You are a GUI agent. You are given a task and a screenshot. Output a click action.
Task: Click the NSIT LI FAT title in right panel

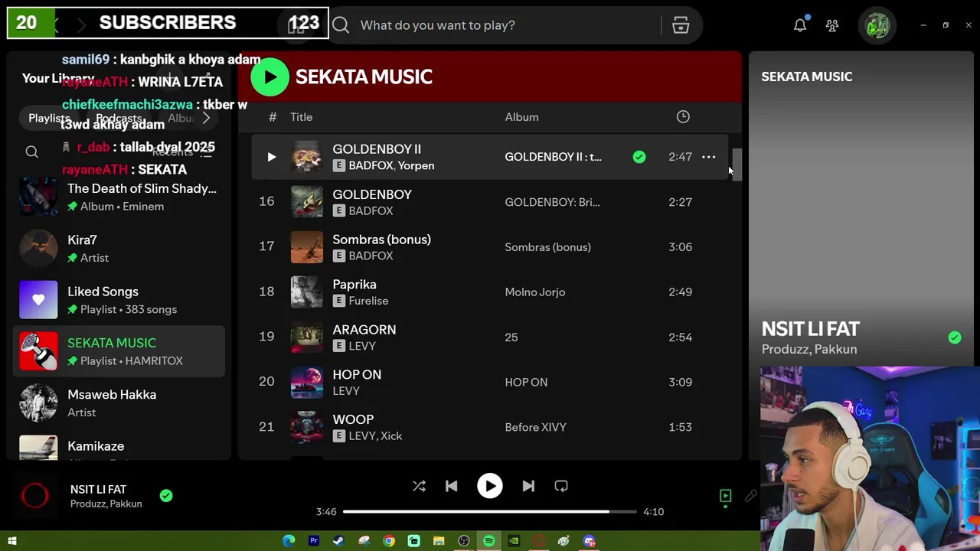click(810, 329)
